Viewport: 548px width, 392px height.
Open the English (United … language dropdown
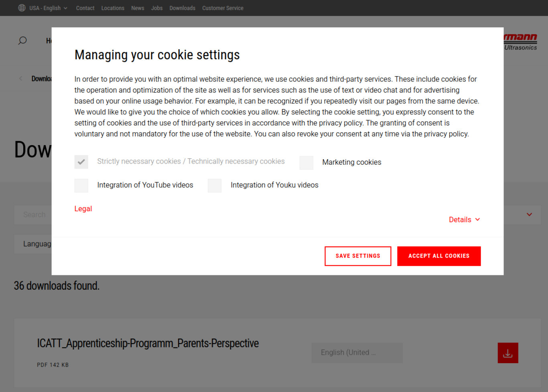click(x=357, y=353)
